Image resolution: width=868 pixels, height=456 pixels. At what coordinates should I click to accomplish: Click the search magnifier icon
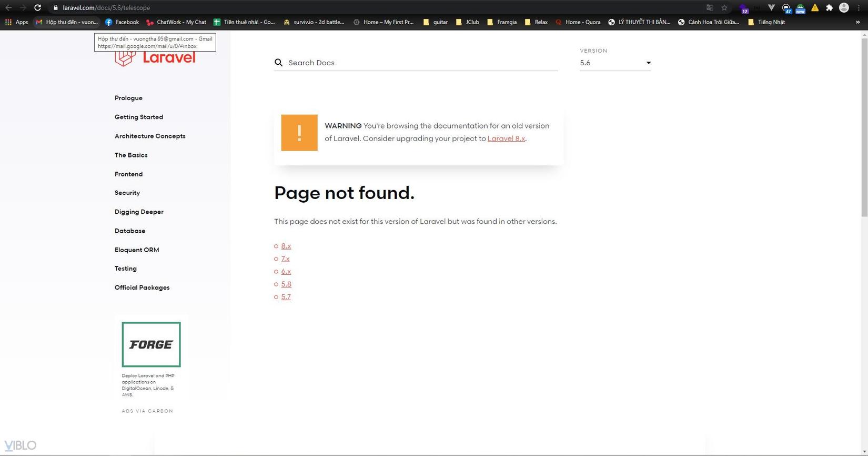pyautogui.click(x=279, y=63)
